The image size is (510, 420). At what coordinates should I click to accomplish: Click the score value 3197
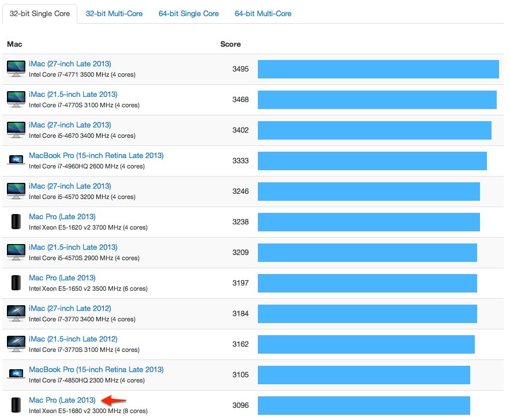[241, 283]
